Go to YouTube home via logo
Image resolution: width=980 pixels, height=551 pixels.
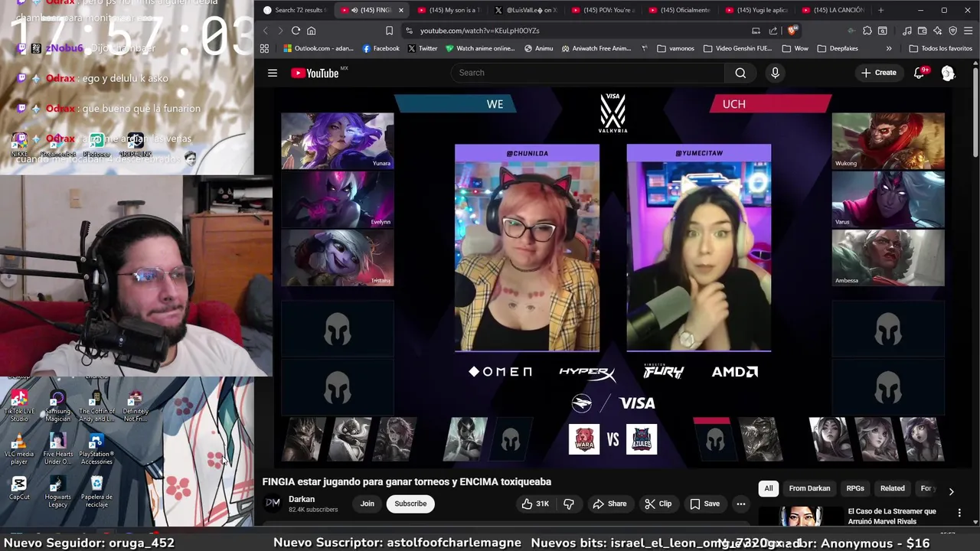point(315,73)
